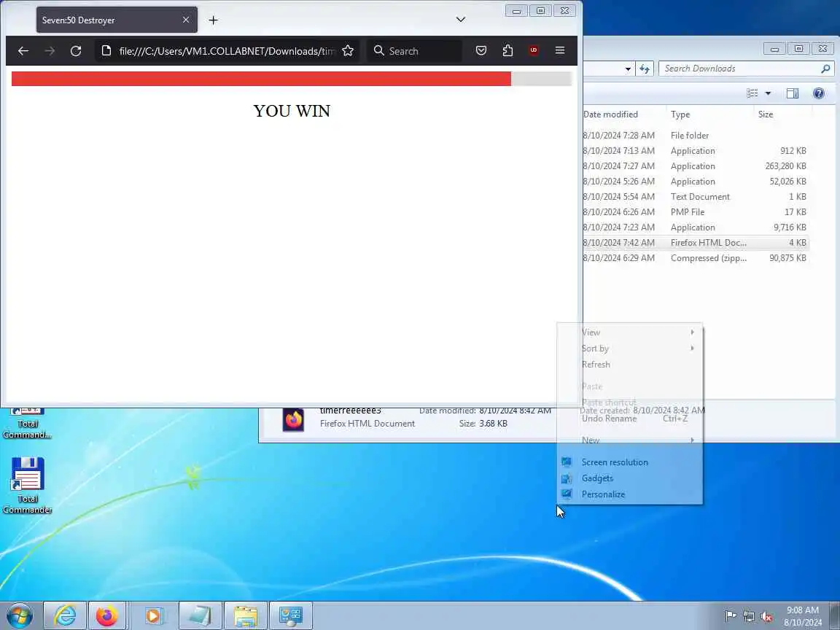840x630 pixels.
Task: Select the Text Document row
Action: point(696,197)
